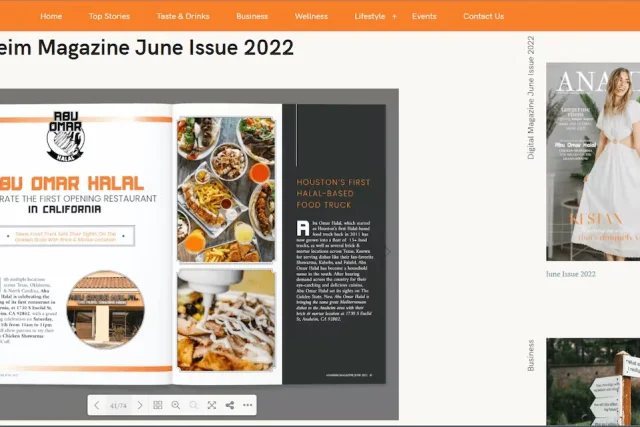Viewport: 640px width, 427px height.
Task: Zoom out of the flipbook
Action: click(x=193, y=405)
